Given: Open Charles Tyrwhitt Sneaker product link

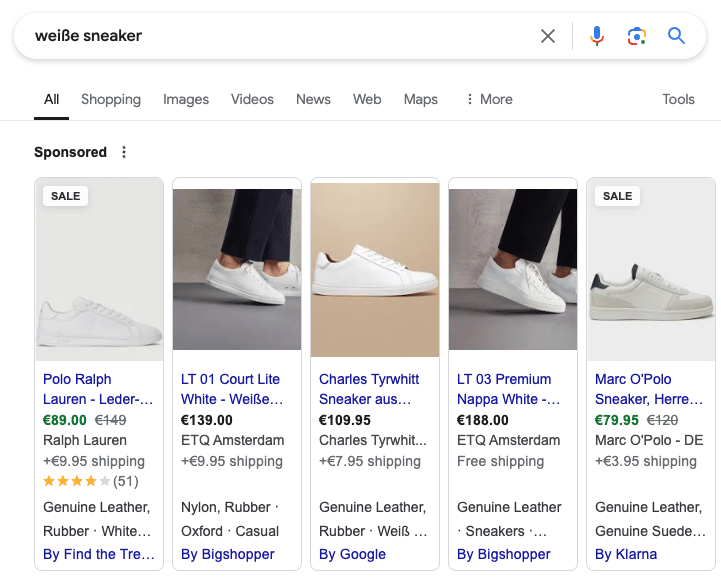Looking at the screenshot, I should [x=369, y=389].
